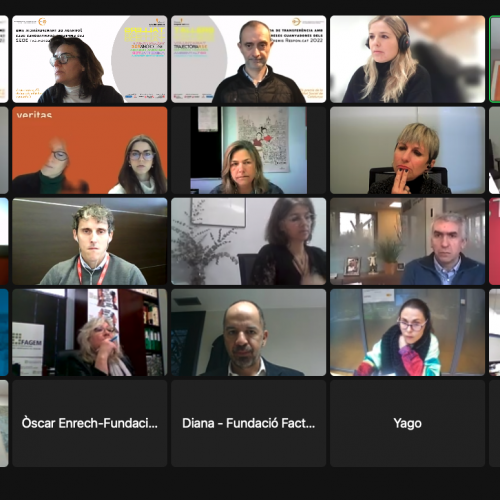Image resolution: width=500 pixels, height=500 pixels.
Task: Select the partial red tile on right edge
Action: point(495,241)
